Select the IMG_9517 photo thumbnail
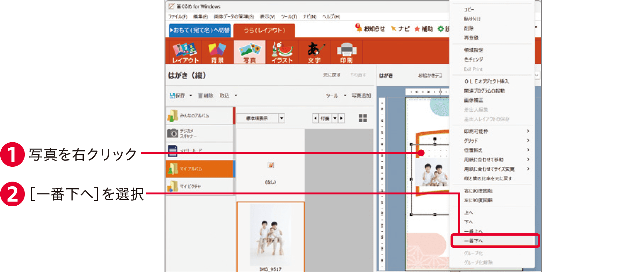644x272 pixels. point(270,237)
